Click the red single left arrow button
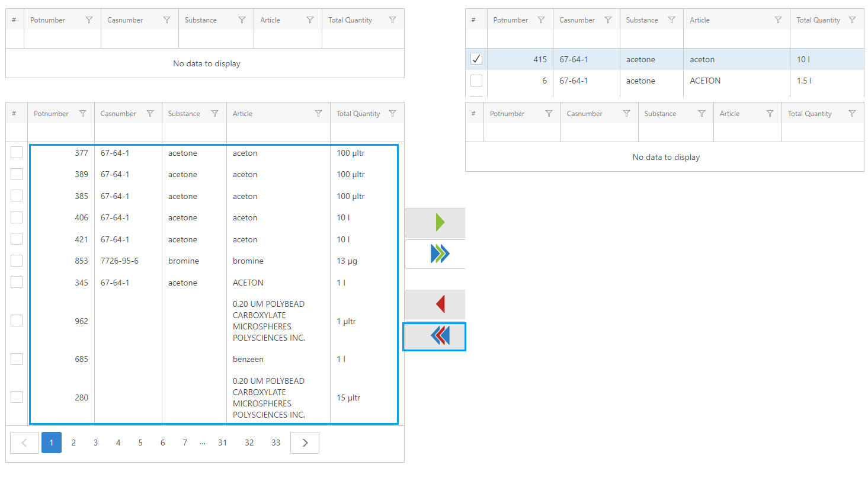This screenshot has height=484, width=868. click(x=439, y=304)
